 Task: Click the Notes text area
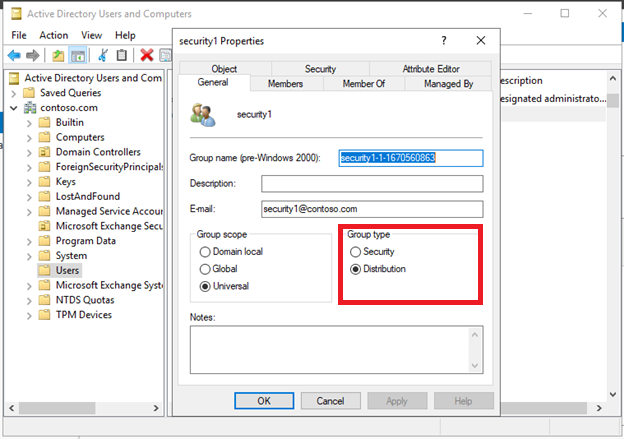(x=337, y=350)
